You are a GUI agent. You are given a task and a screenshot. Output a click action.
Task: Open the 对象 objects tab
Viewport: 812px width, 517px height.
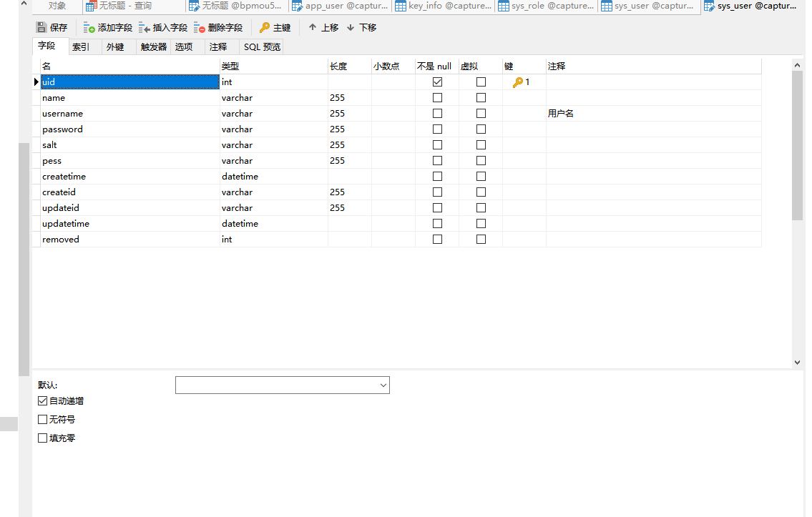57,6
